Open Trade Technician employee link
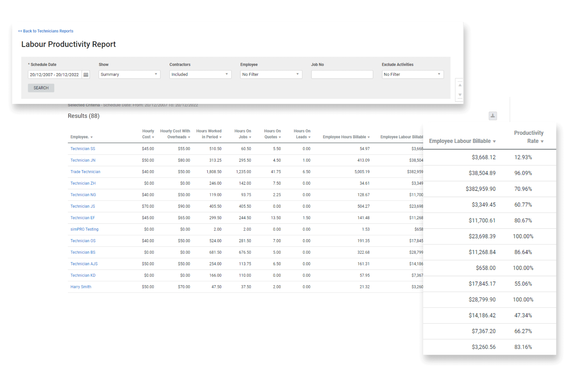Image resolution: width=569 pixels, height=392 pixels. (x=85, y=172)
